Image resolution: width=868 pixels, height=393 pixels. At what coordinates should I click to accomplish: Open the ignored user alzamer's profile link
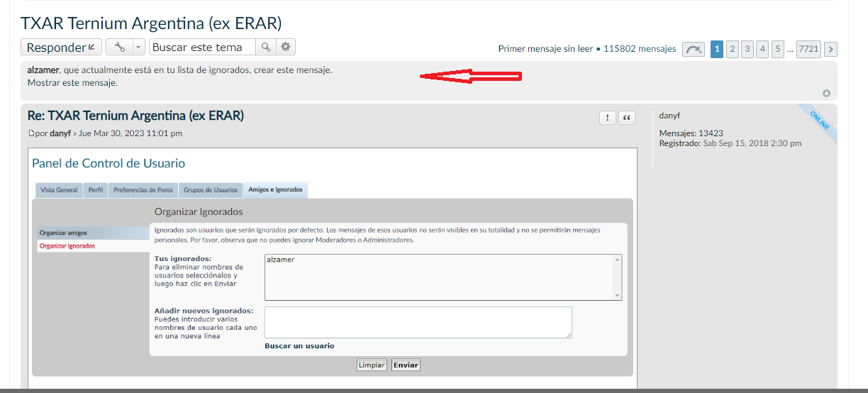coord(43,70)
